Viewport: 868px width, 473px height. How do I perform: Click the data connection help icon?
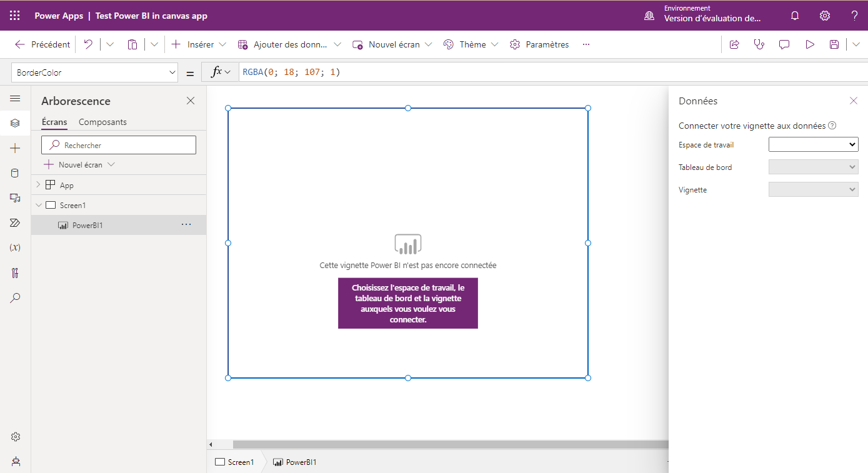coord(832,126)
